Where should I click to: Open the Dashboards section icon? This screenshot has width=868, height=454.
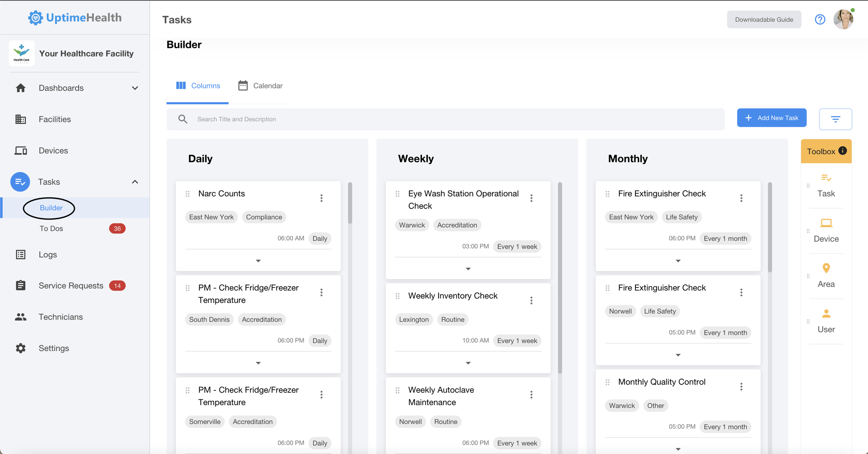21,88
